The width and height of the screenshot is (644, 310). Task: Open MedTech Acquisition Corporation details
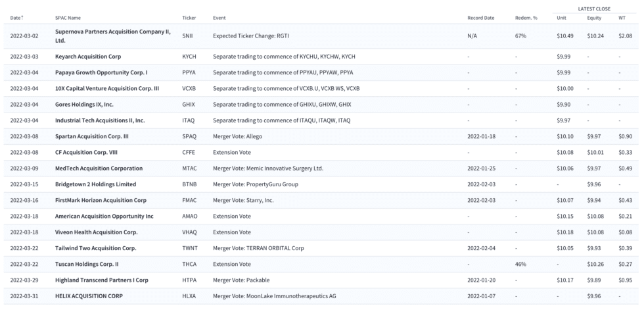click(99, 168)
